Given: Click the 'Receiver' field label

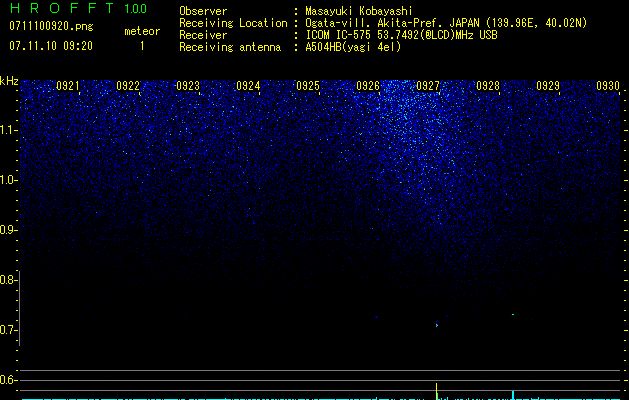Looking at the screenshot, I should pos(203,35).
